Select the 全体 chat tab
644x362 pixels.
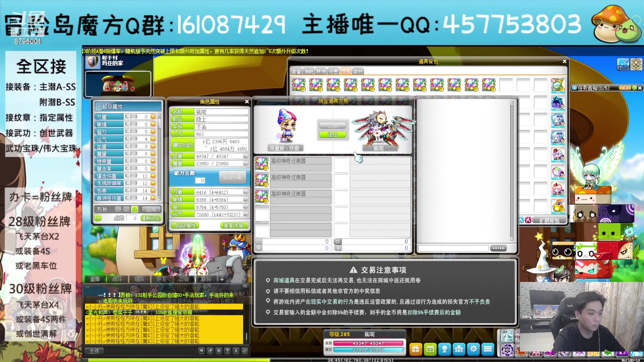(95, 279)
